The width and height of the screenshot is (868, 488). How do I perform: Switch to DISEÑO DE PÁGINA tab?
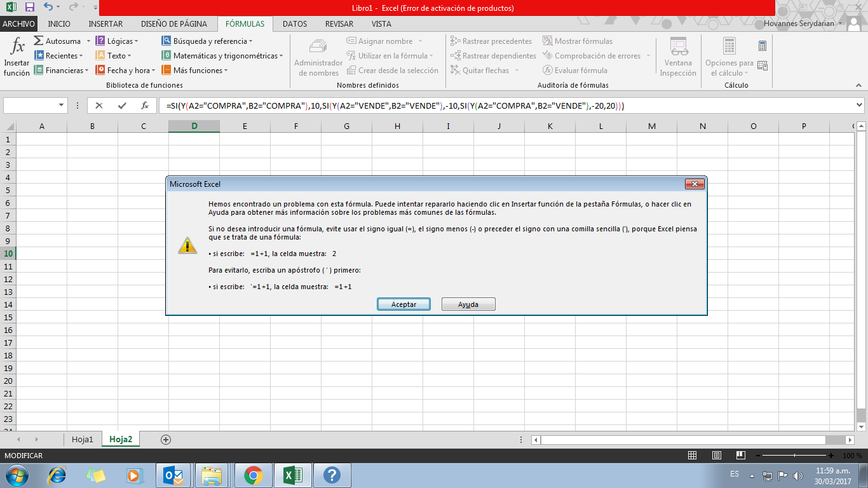173,24
